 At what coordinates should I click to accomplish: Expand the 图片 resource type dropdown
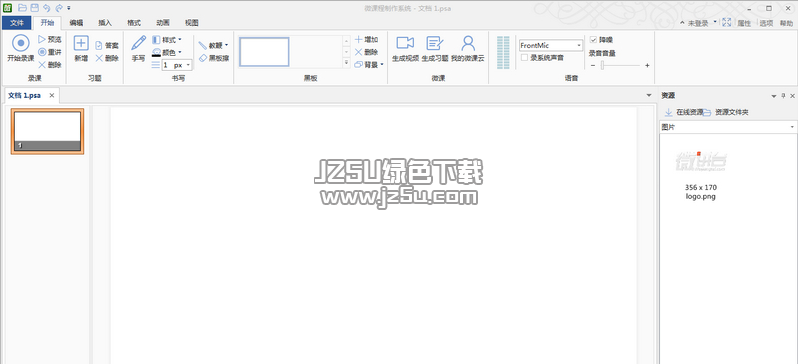728,127
